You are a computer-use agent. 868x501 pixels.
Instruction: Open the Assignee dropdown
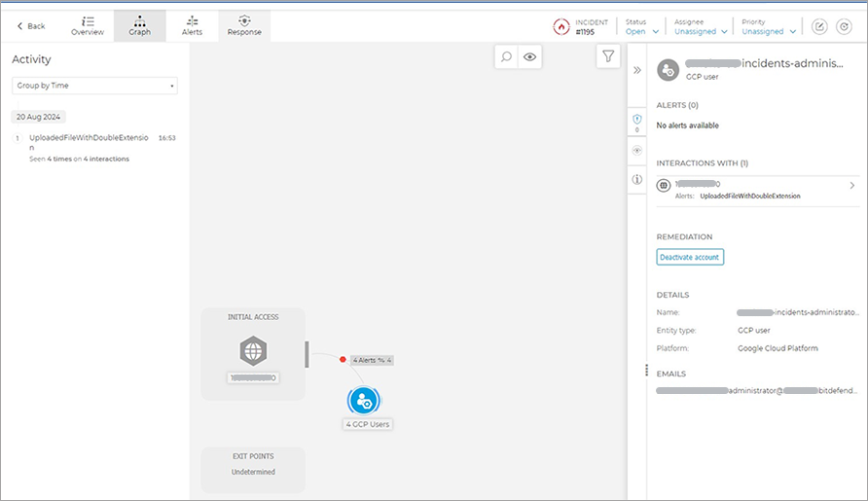click(x=700, y=31)
